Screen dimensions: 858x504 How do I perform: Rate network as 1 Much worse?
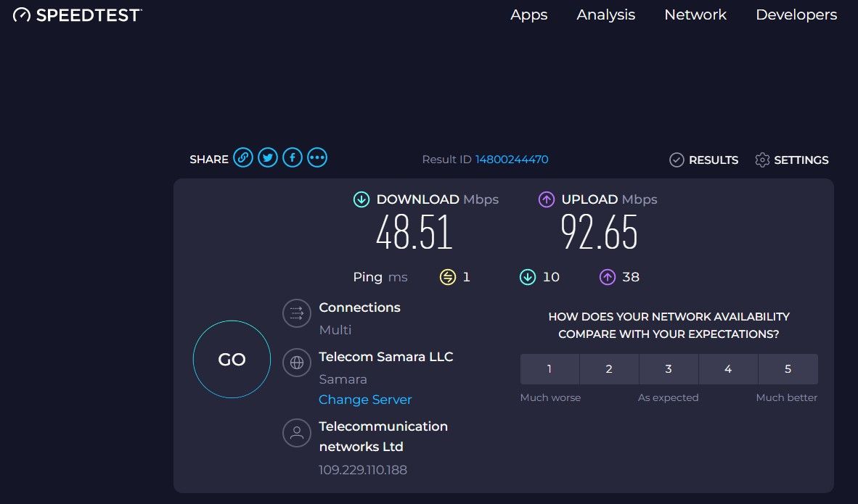[549, 369]
